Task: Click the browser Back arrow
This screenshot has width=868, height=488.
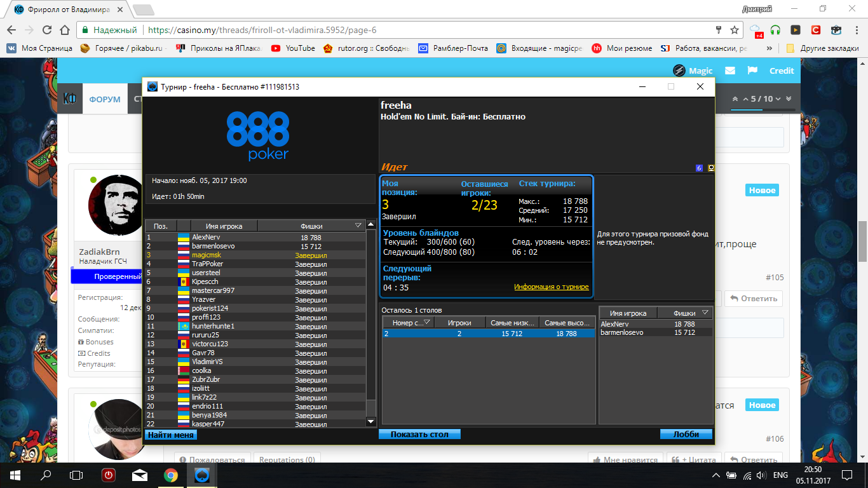Action: coord(11,30)
